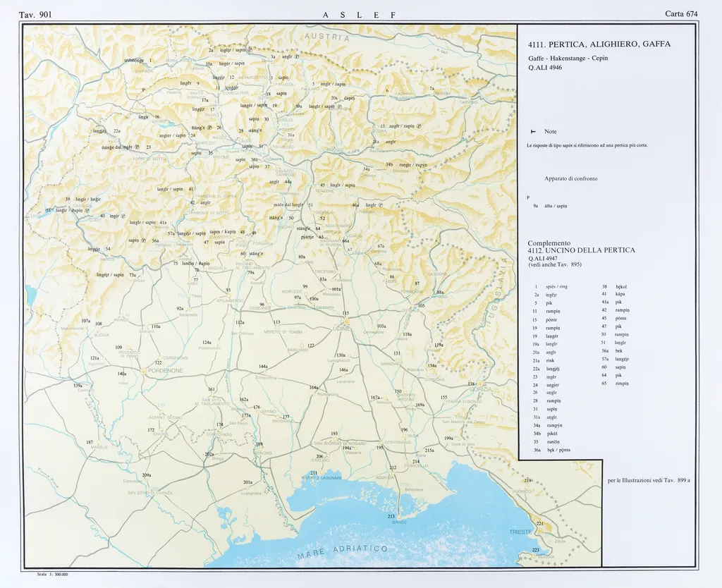Click the 'Apparato di confronto' heading
The image size is (722, 588).
click(x=570, y=178)
